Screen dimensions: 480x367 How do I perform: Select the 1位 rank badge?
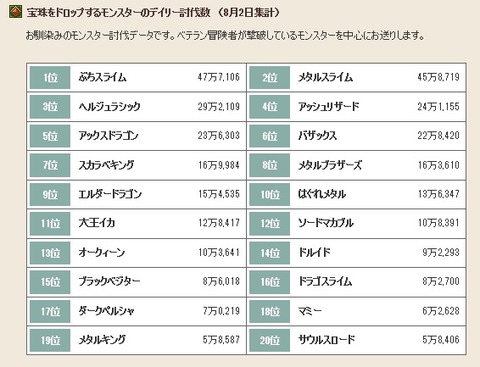pyautogui.click(x=50, y=77)
